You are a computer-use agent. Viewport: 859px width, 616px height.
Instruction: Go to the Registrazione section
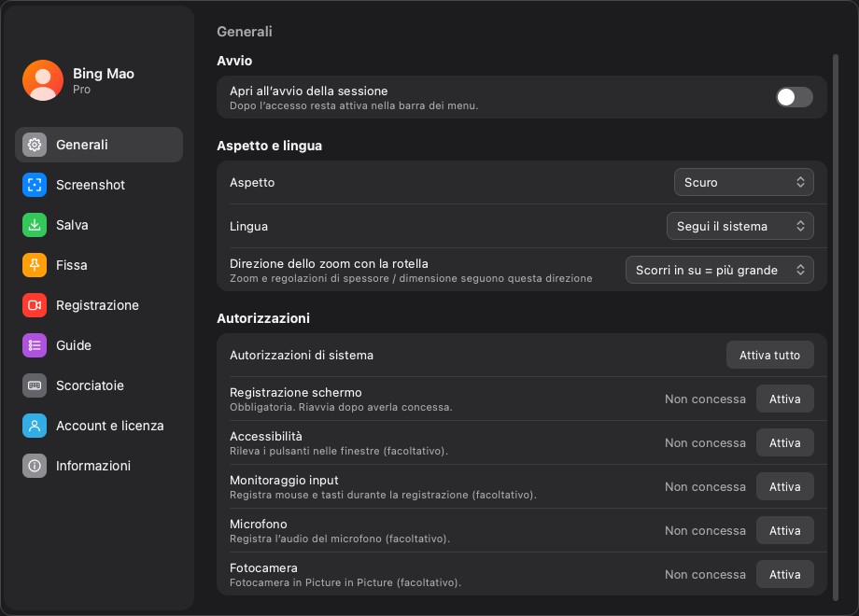pyautogui.click(x=97, y=305)
